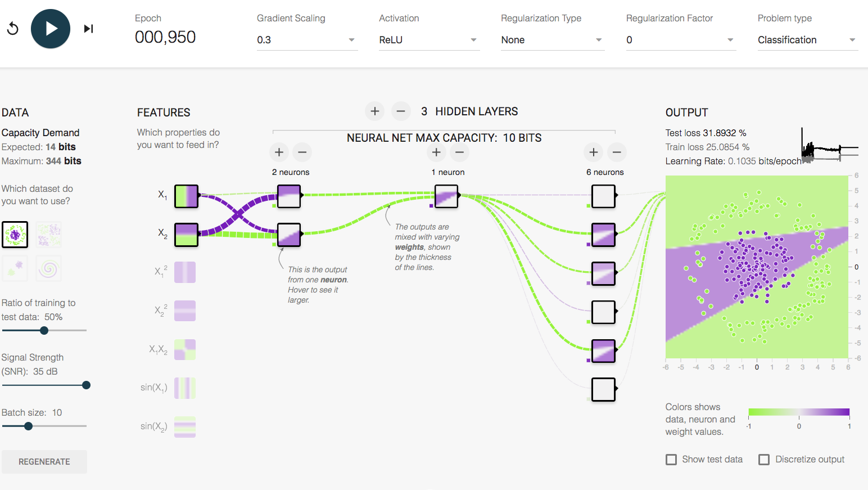Screen dimensions: 868x490
Task: Check the Discretize output box
Action: tap(764, 460)
